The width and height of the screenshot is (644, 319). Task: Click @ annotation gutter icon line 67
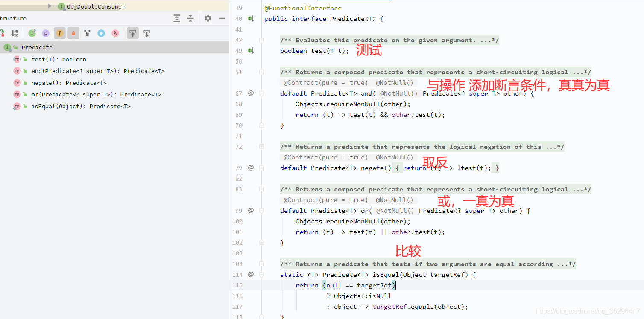251,93
